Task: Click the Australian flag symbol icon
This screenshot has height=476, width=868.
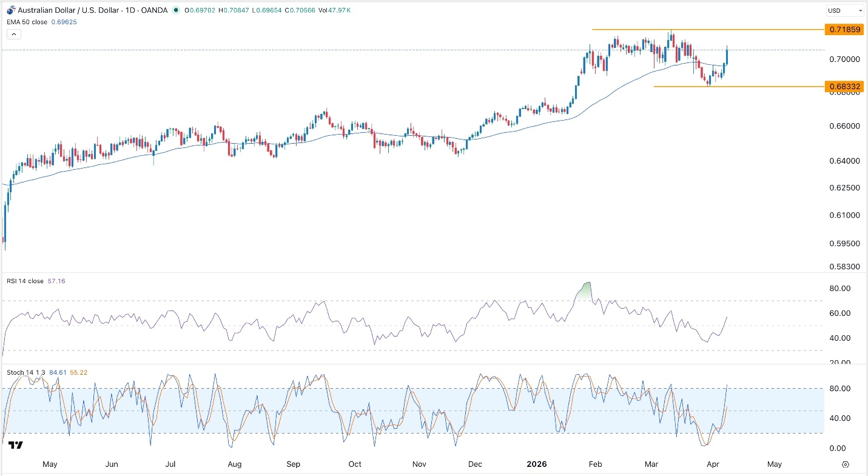Action: click(10, 10)
